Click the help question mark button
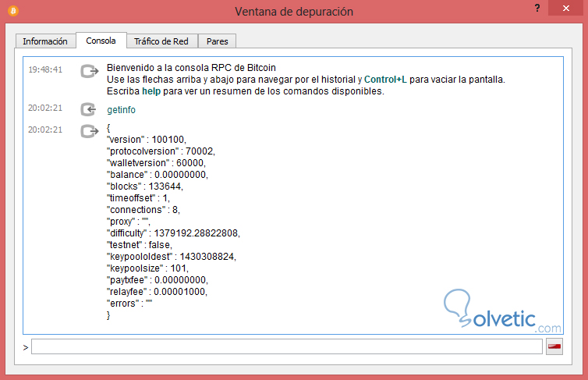This screenshot has width=588, height=380. 537,8
